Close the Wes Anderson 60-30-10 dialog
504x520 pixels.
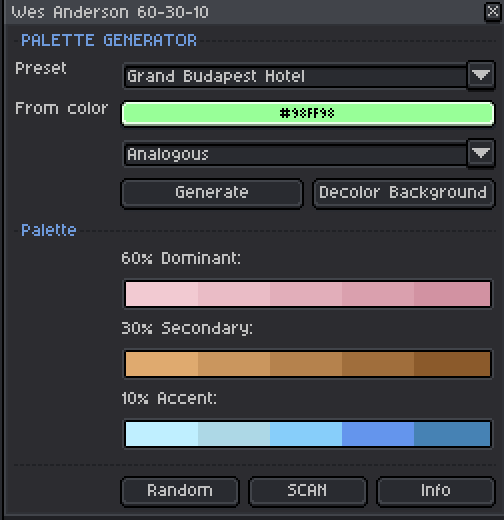[x=492, y=12]
